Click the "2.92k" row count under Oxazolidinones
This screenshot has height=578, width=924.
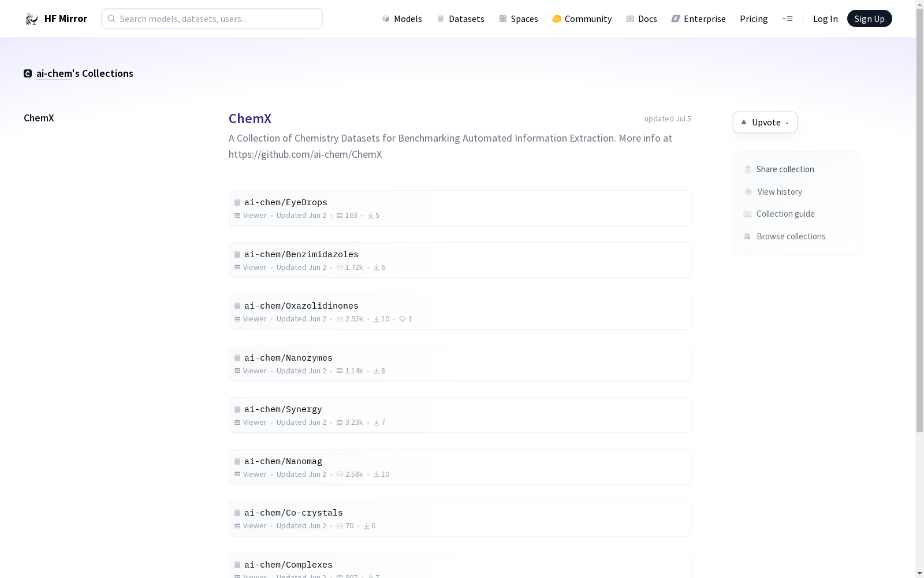tap(354, 319)
